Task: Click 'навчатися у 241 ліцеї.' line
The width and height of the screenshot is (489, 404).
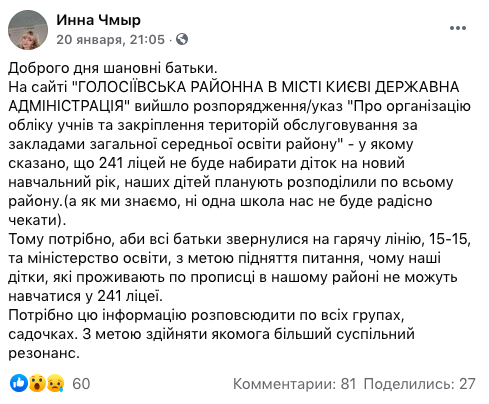Action: (x=85, y=296)
